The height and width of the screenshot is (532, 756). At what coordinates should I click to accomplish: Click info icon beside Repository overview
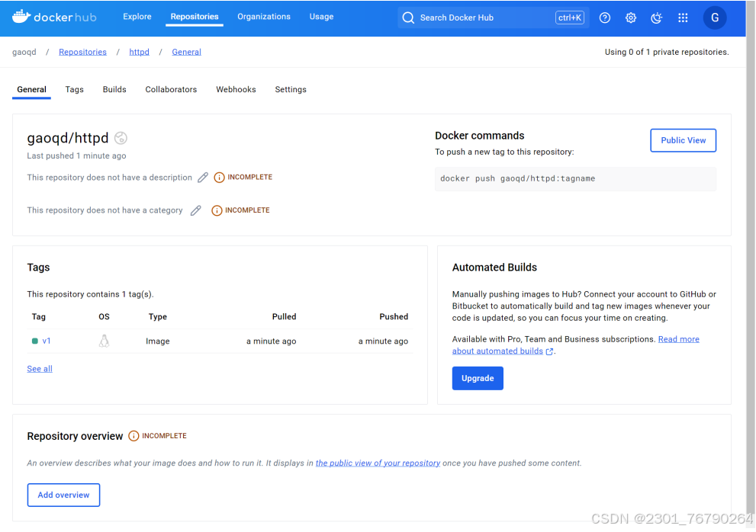click(x=134, y=436)
